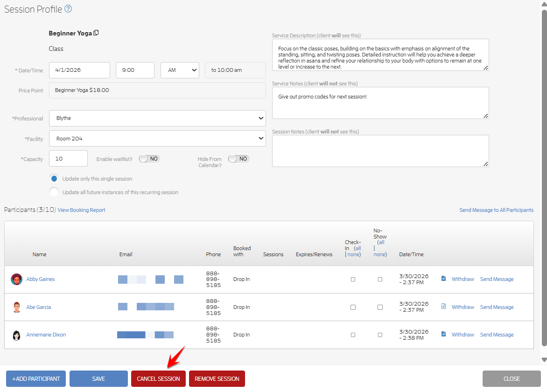Toggle the Enable waitlist switch

tap(149, 159)
